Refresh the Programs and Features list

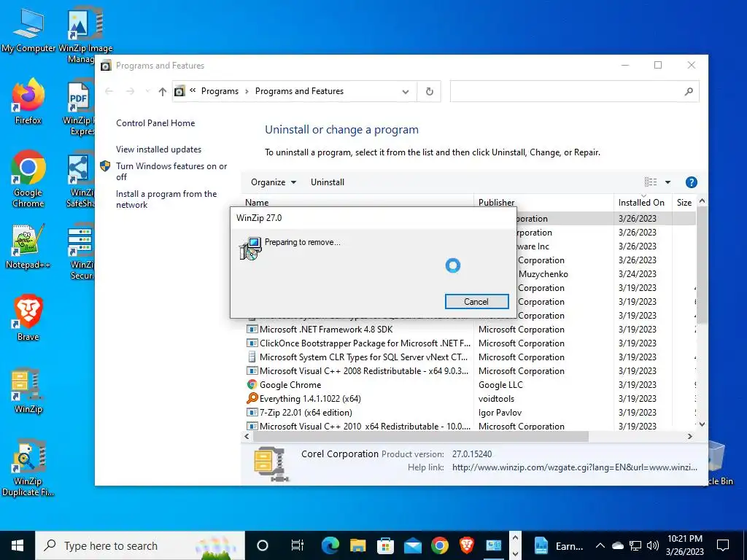[429, 91]
